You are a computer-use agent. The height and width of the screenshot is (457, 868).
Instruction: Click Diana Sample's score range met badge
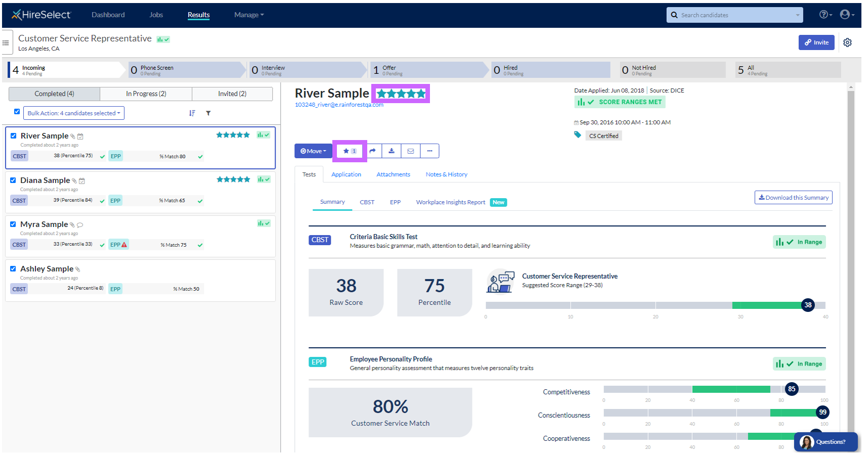tap(264, 179)
